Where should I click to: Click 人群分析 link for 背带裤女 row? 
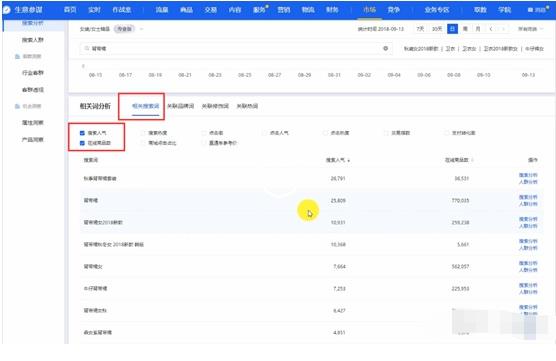(x=528, y=270)
